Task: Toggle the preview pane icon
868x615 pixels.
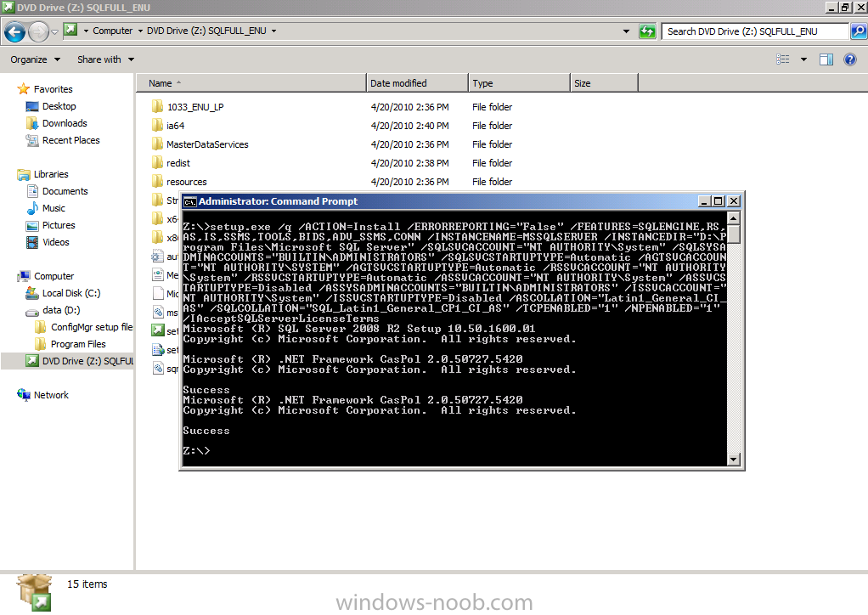Action: [826, 59]
